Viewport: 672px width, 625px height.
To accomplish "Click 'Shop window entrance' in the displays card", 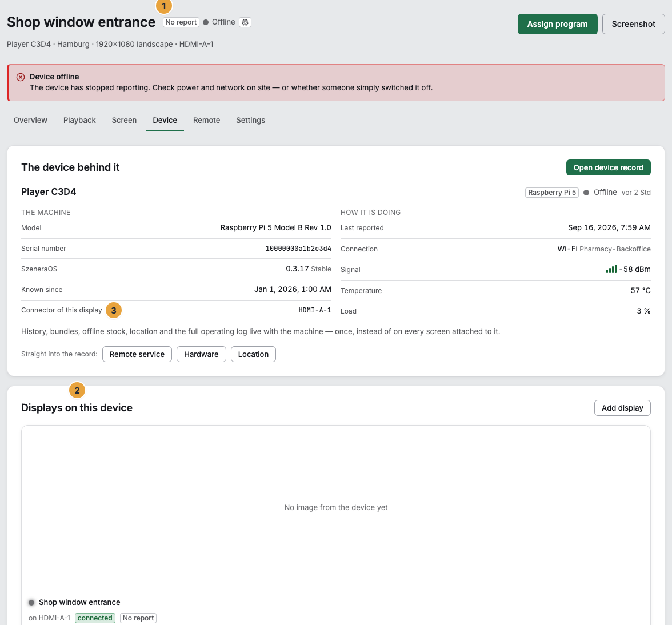I will click(80, 603).
